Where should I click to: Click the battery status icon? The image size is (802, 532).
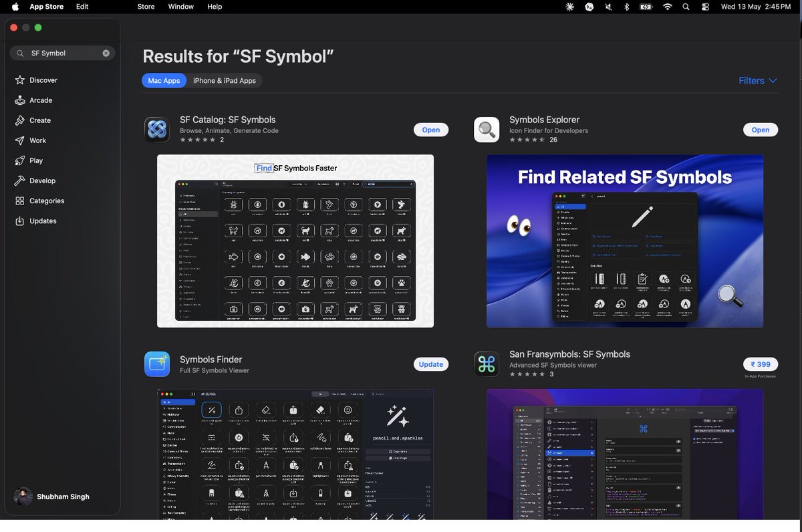click(646, 7)
